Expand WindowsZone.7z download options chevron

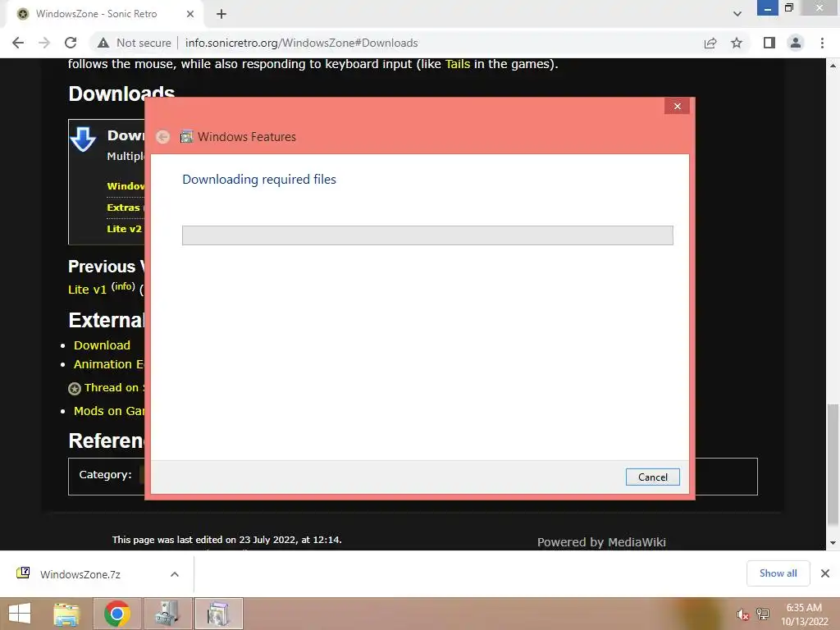[x=175, y=574]
